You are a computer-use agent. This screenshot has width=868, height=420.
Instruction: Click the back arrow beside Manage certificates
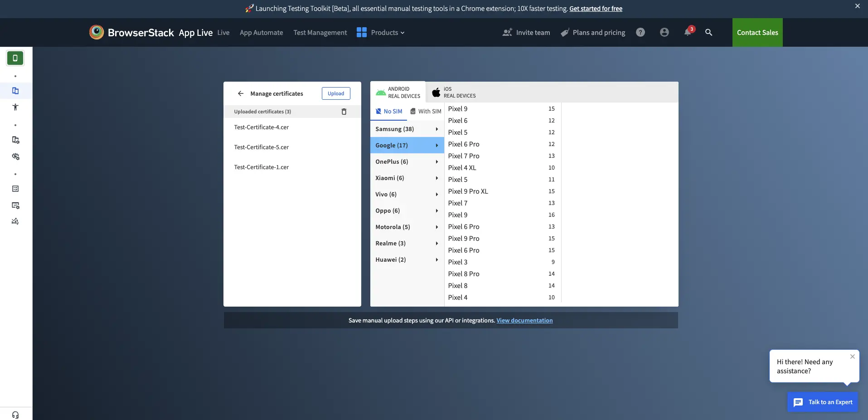pyautogui.click(x=241, y=93)
